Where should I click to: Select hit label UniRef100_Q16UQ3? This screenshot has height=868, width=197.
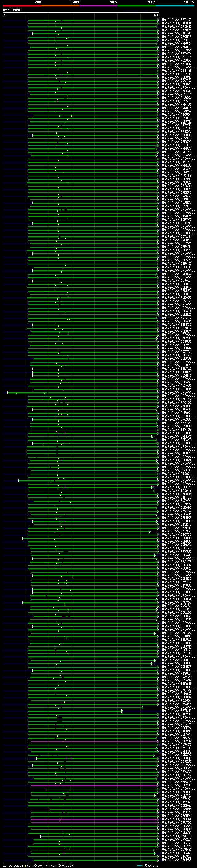click(x=176, y=758)
